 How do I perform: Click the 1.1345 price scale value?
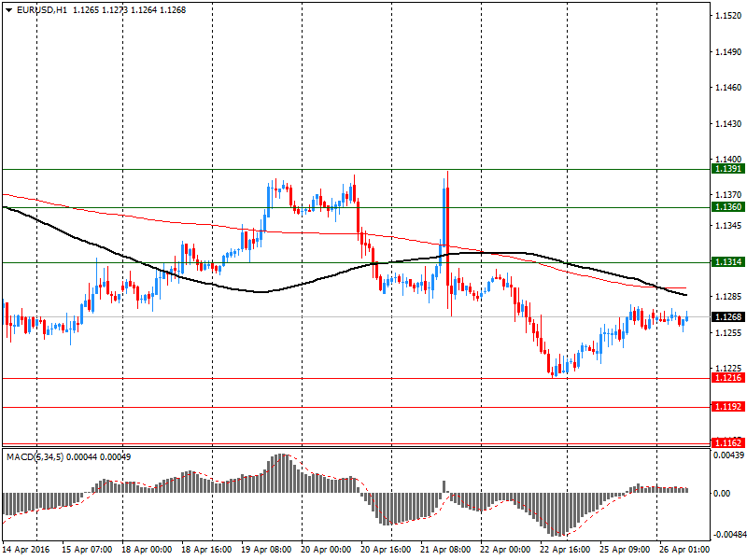pyautogui.click(x=728, y=225)
